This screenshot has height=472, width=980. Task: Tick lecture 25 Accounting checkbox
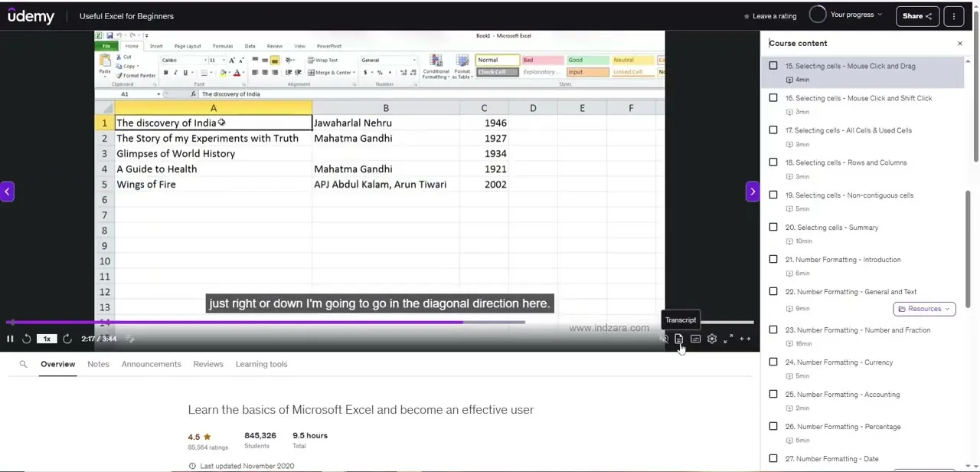[773, 394]
